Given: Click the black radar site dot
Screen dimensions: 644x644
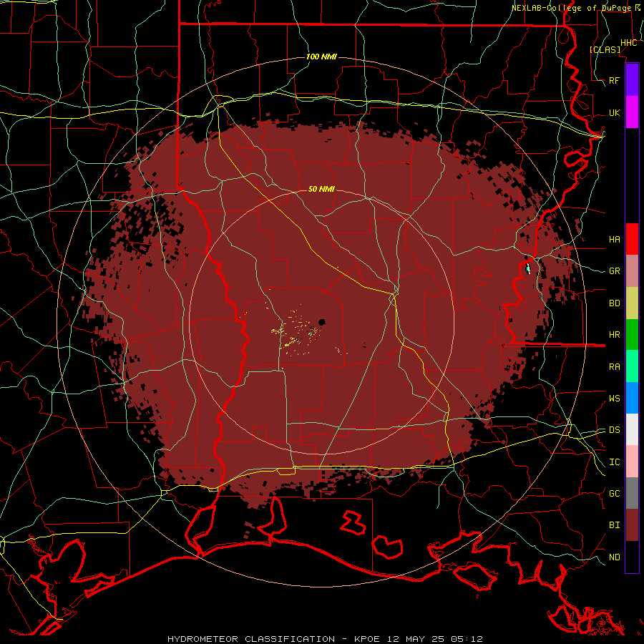Looking at the screenshot, I should pos(322,322).
